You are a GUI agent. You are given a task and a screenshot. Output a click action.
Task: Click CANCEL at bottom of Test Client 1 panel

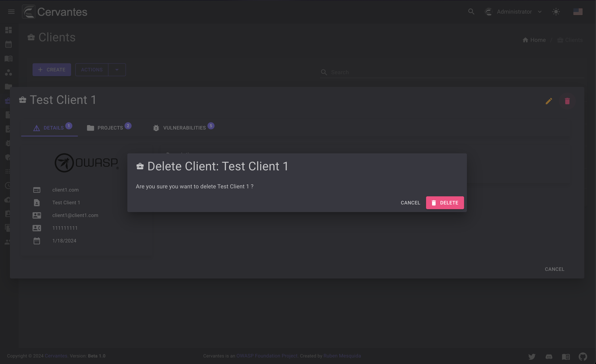(554, 269)
